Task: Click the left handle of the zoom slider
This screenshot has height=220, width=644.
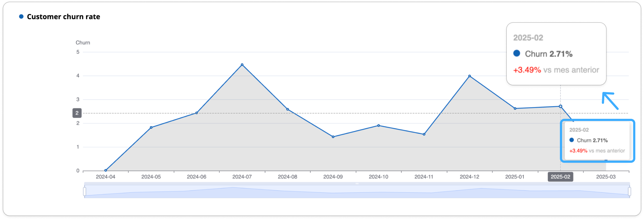Action: click(x=85, y=192)
